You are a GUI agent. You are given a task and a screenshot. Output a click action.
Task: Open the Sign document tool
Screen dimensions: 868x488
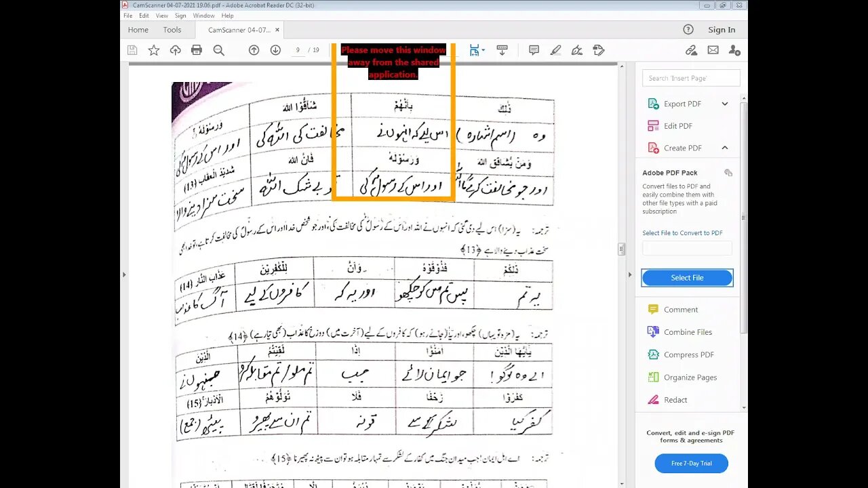[577, 50]
